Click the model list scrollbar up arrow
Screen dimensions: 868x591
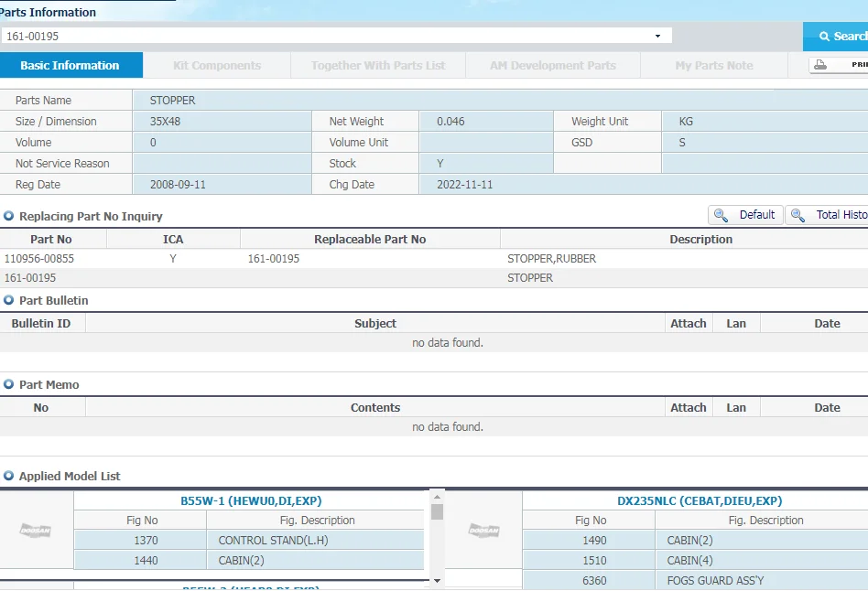437,496
